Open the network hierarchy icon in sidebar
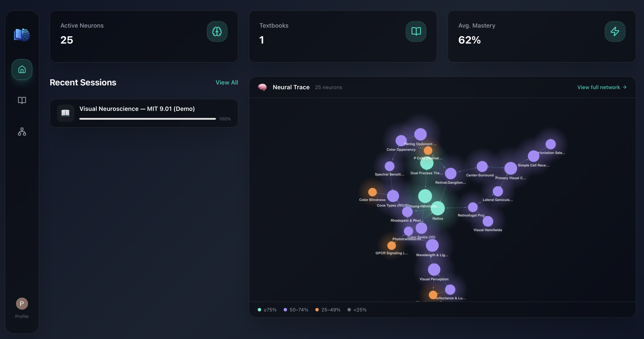The height and width of the screenshot is (339, 644). (22, 132)
